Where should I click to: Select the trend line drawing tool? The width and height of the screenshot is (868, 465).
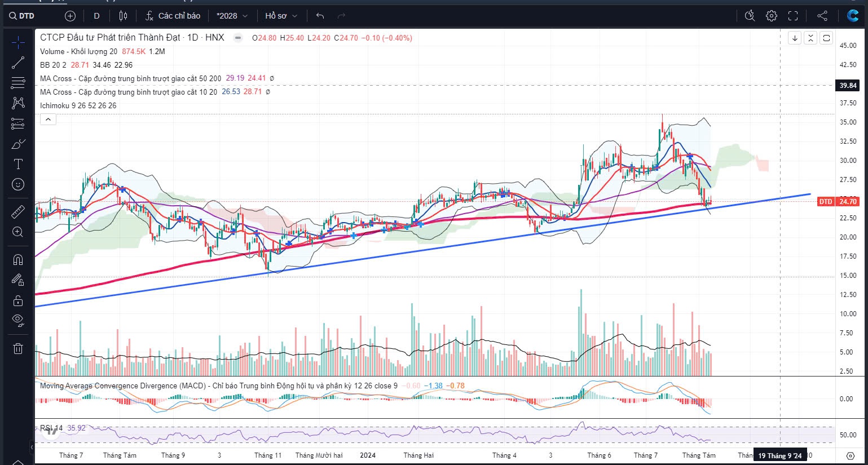click(18, 63)
